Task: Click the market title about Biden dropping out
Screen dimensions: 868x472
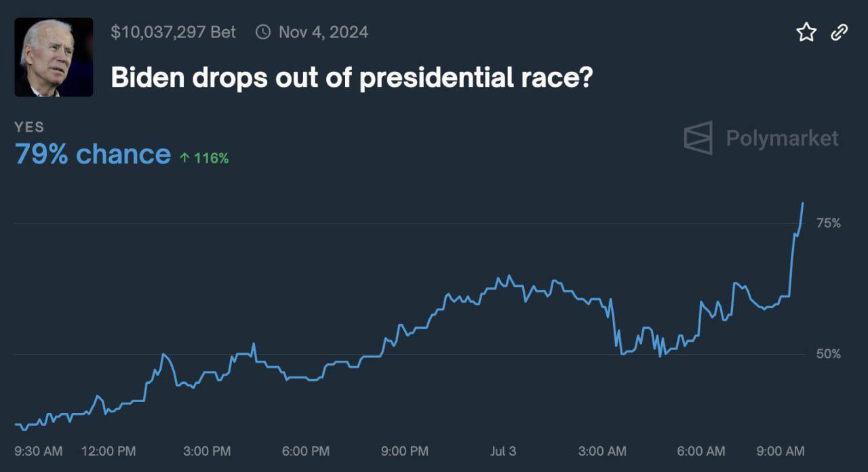Action: [x=352, y=79]
